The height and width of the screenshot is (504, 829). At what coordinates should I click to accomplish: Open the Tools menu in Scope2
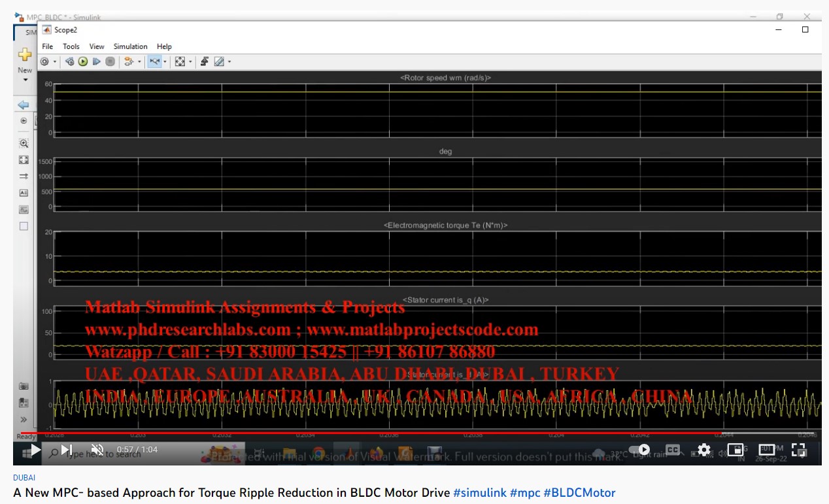71,46
